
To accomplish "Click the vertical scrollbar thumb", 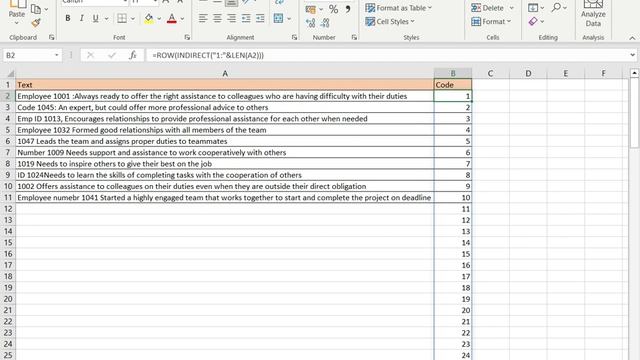I will (x=634, y=113).
